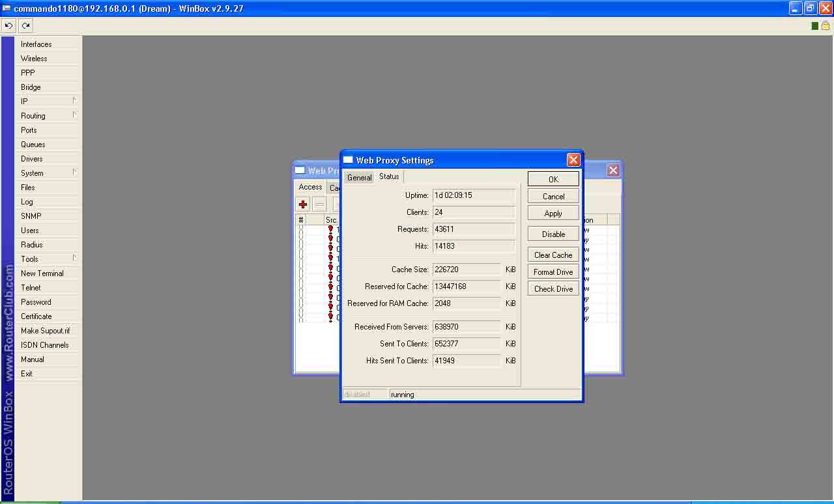Screen dimensions: 834x504
Task: Click the Clear Cache button
Action: coord(553,255)
